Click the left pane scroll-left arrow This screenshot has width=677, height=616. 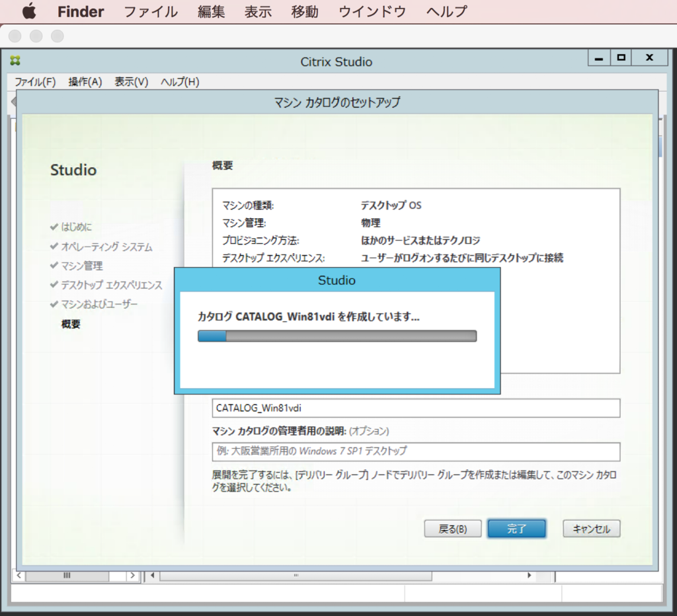click(x=19, y=576)
